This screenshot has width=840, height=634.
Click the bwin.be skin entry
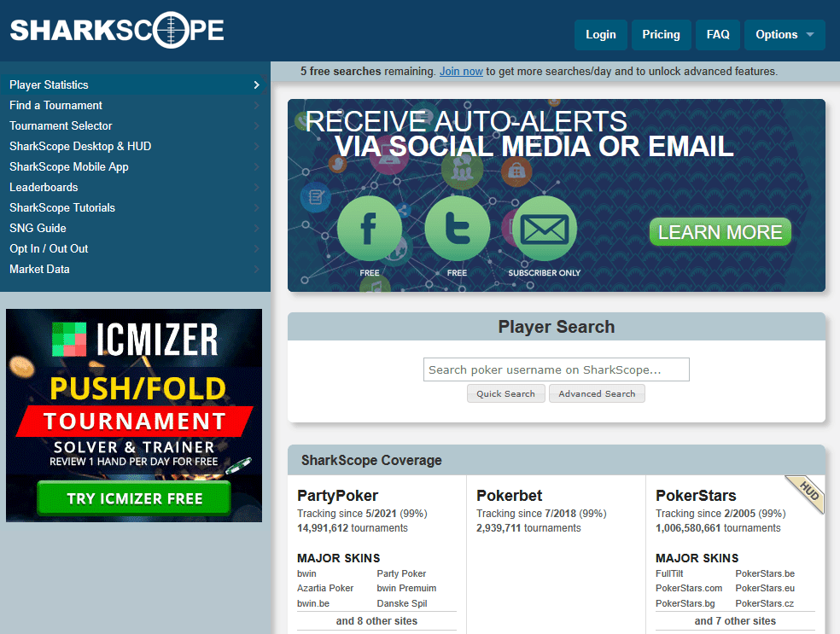pyautogui.click(x=312, y=603)
